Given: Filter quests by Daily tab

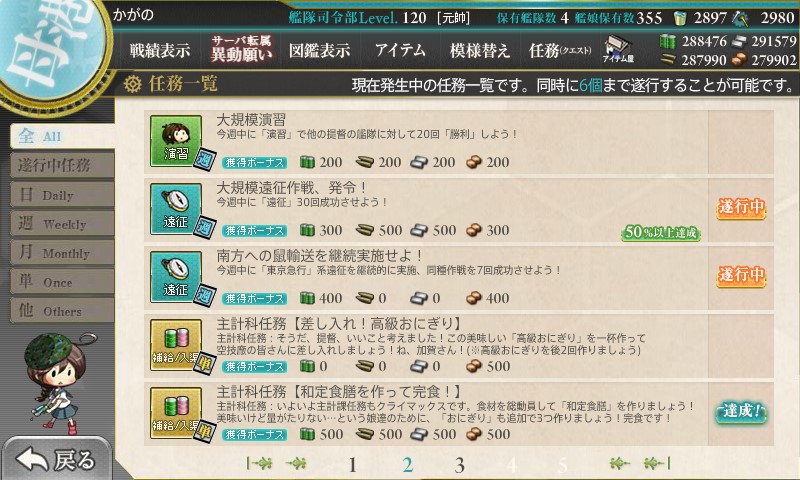Looking at the screenshot, I should click(x=62, y=195).
